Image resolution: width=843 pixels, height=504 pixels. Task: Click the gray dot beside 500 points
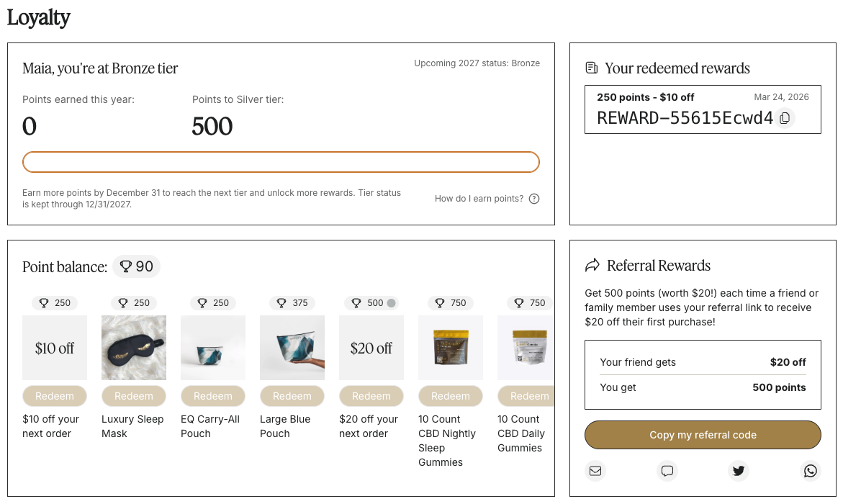tap(392, 303)
